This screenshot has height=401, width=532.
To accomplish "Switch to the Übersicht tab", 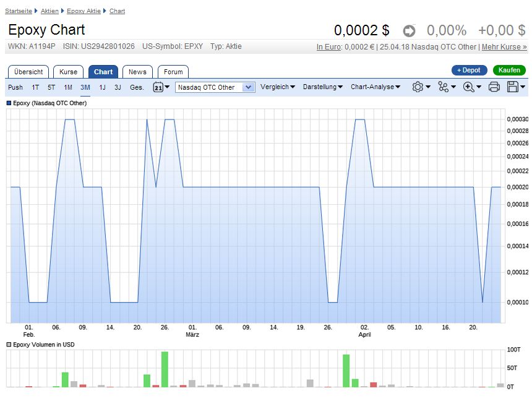I will tap(28, 72).
